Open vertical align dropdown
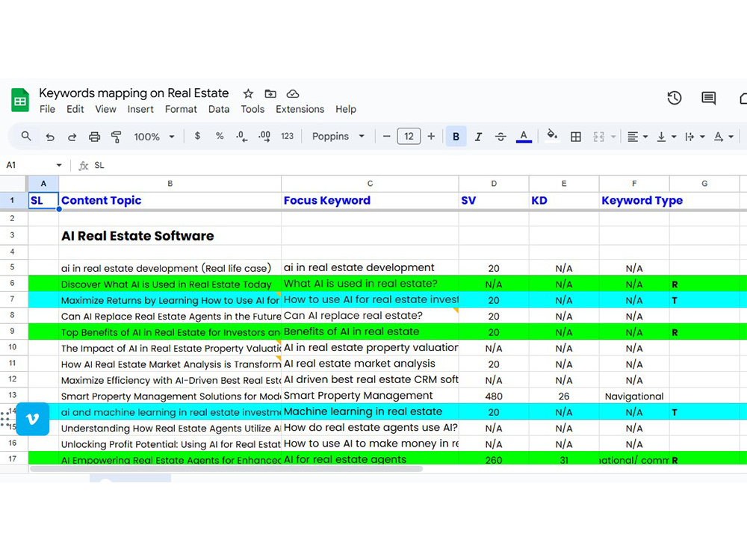The height and width of the screenshot is (560, 747). (x=666, y=137)
